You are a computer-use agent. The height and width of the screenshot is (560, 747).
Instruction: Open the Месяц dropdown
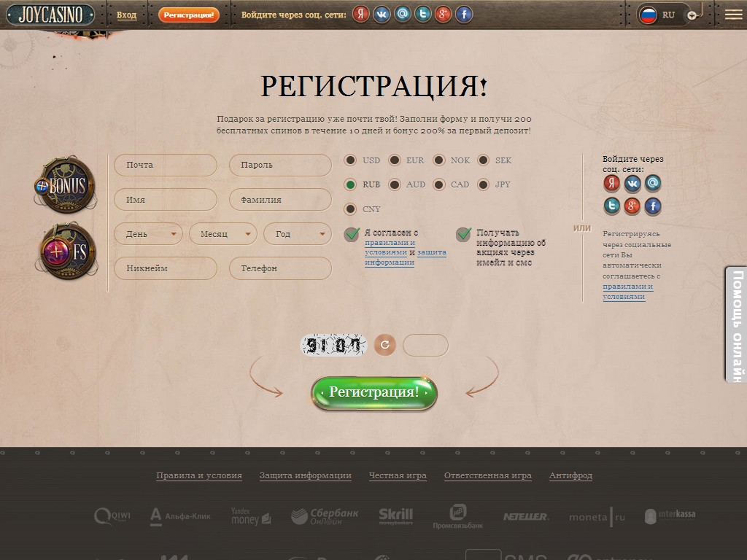(222, 234)
